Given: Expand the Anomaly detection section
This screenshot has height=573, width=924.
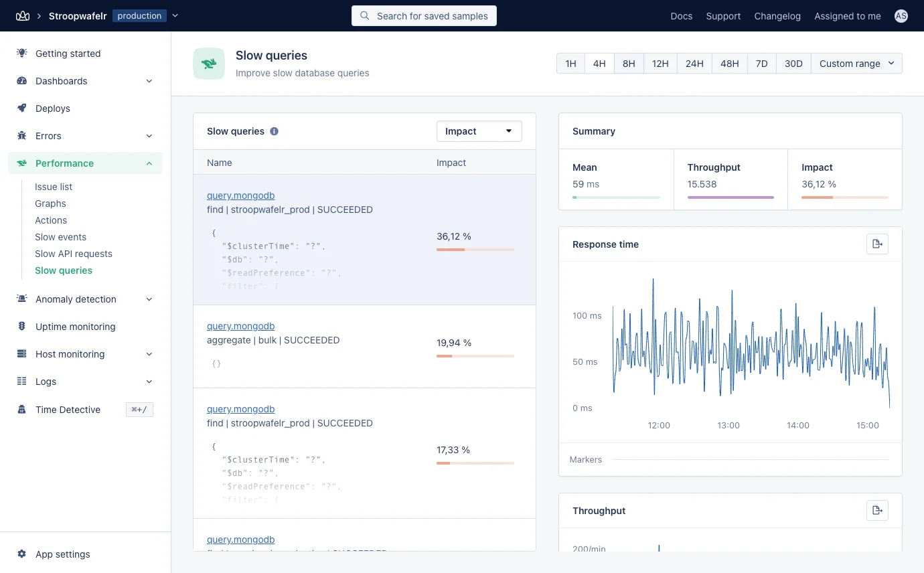Looking at the screenshot, I should [149, 299].
